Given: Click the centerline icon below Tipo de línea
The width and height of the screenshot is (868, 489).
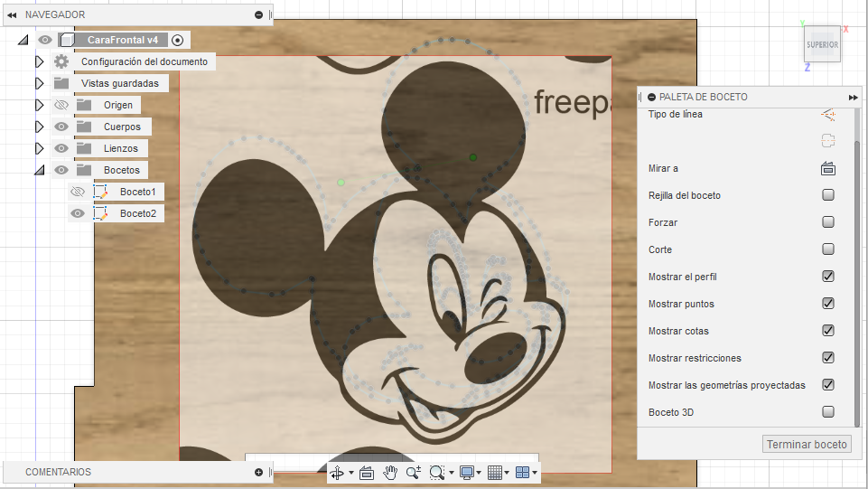Looking at the screenshot, I should click(x=828, y=141).
